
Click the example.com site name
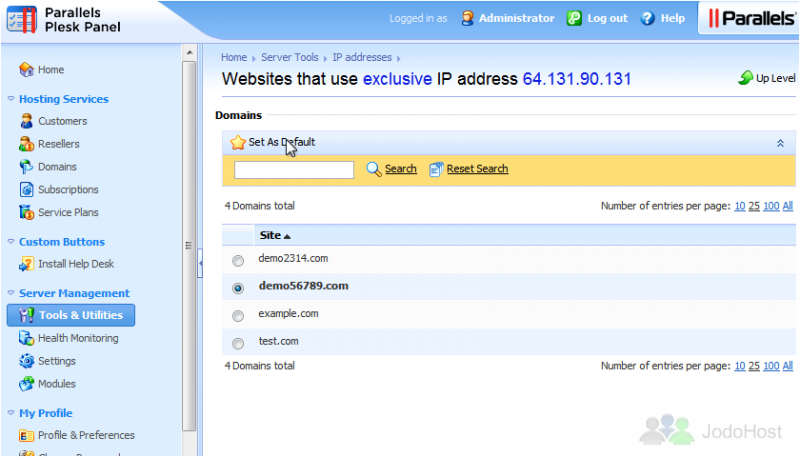coord(288,313)
